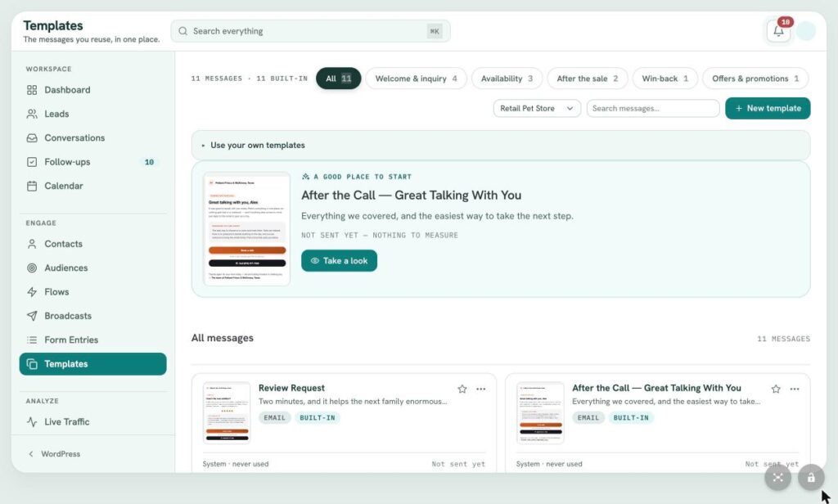Image resolution: width=838 pixels, height=504 pixels.
Task: Open the Leads menu item
Action: pos(92,114)
